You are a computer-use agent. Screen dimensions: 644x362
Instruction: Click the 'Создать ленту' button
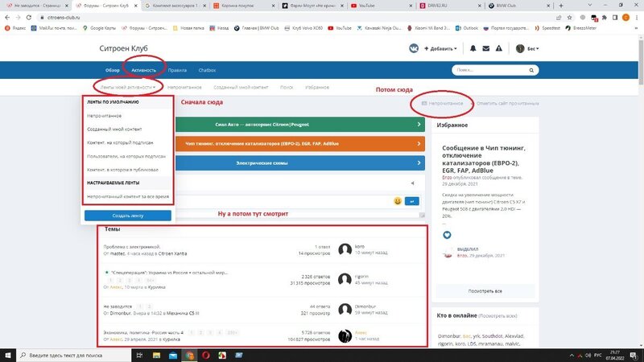(x=128, y=216)
